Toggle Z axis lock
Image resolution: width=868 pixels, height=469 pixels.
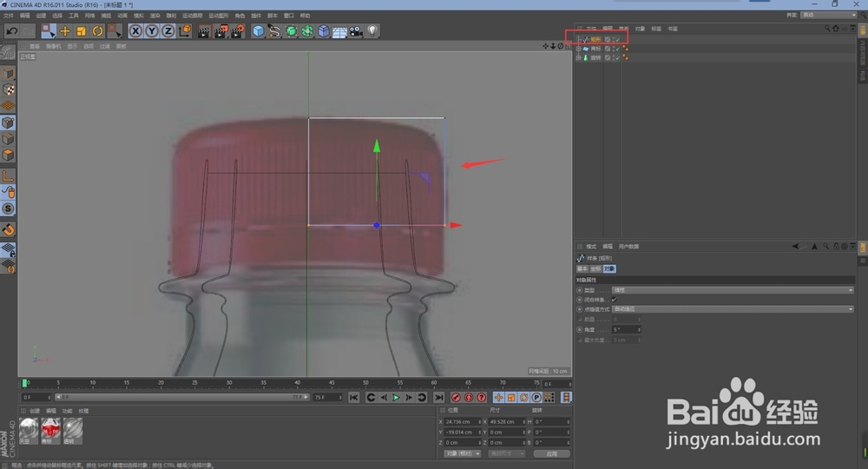(168, 31)
